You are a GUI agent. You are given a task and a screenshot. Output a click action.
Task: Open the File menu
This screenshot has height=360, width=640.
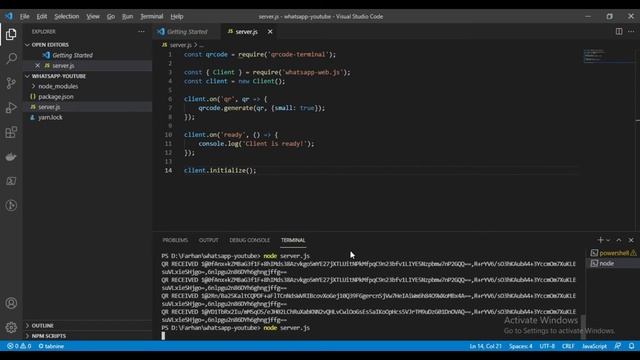(24, 16)
